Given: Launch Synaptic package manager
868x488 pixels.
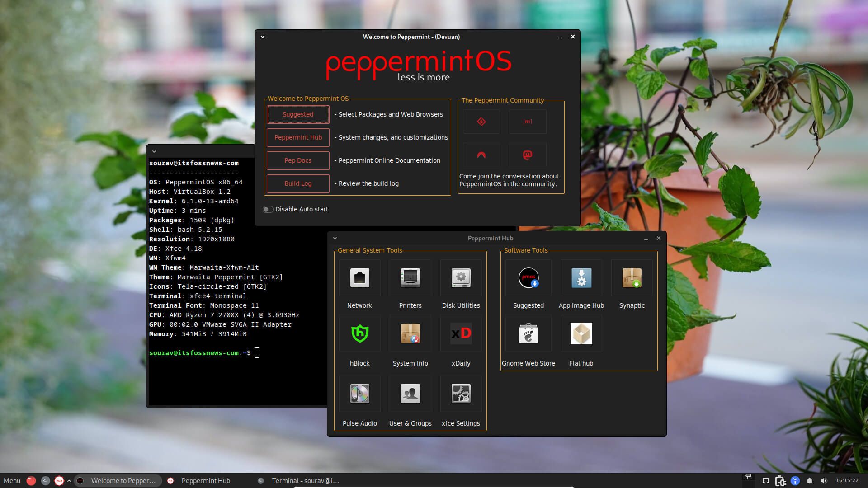Looking at the screenshot, I should 632,278.
